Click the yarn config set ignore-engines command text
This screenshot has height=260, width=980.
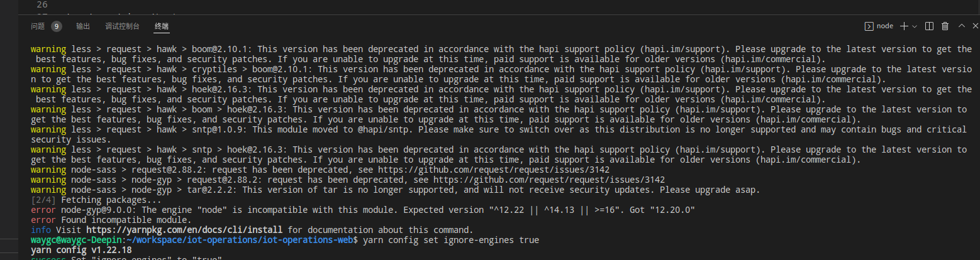(x=451, y=241)
